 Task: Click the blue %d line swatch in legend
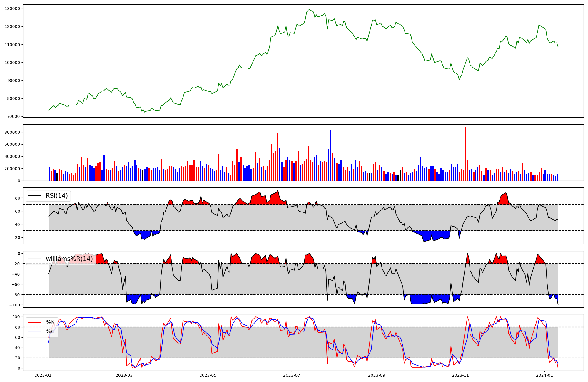(34, 331)
